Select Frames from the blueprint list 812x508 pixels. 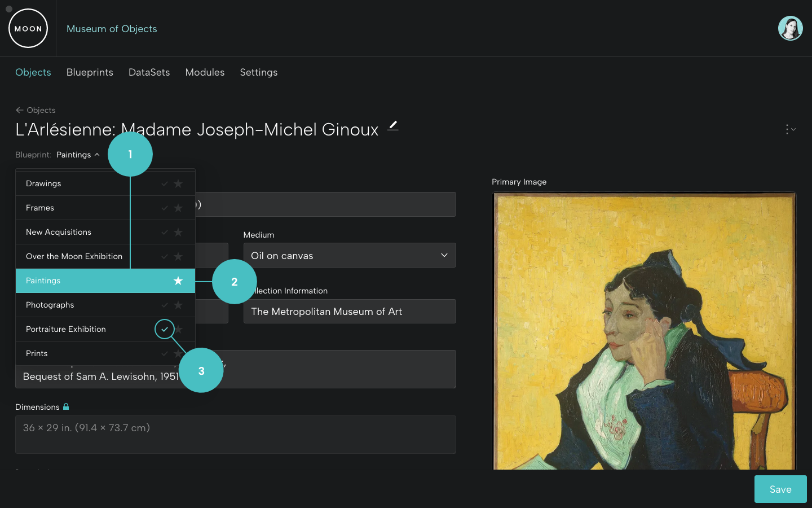coord(105,208)
